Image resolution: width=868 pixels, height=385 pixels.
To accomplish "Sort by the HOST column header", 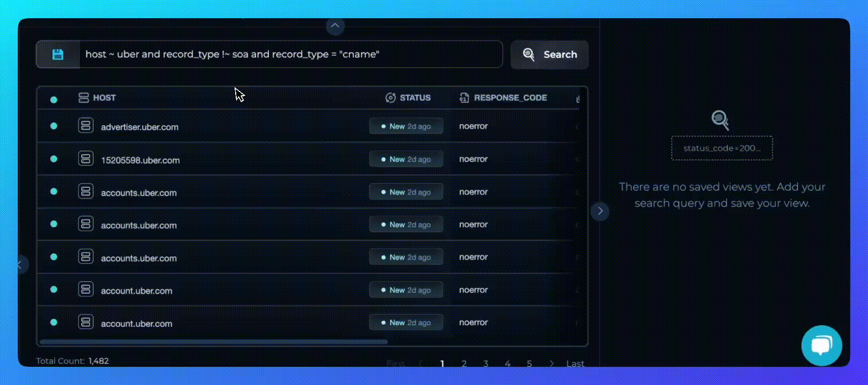I will click(x=104, y=98).
